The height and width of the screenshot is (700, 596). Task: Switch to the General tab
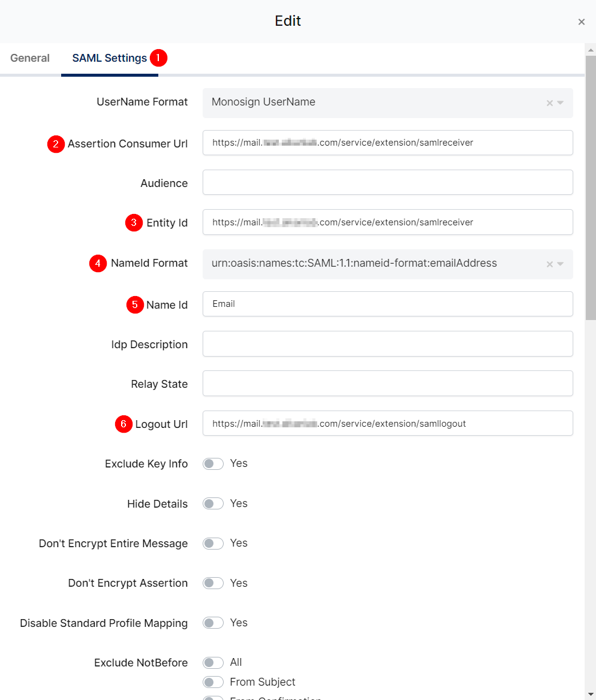coord(30,58)
